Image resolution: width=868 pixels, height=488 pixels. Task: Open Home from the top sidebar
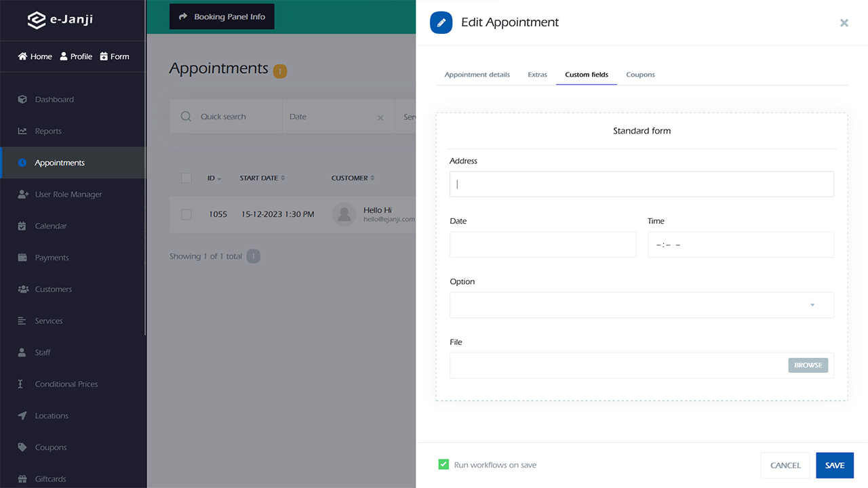point(35,56)
